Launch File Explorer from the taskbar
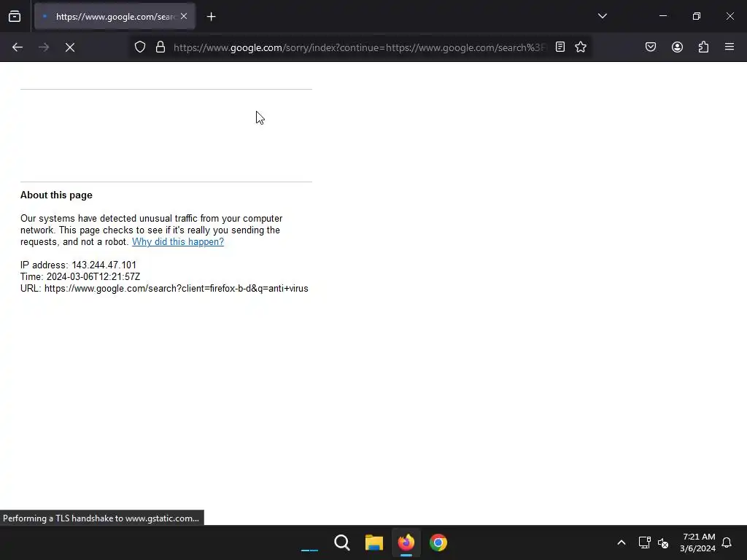747x560 pixels. (374, 542)
